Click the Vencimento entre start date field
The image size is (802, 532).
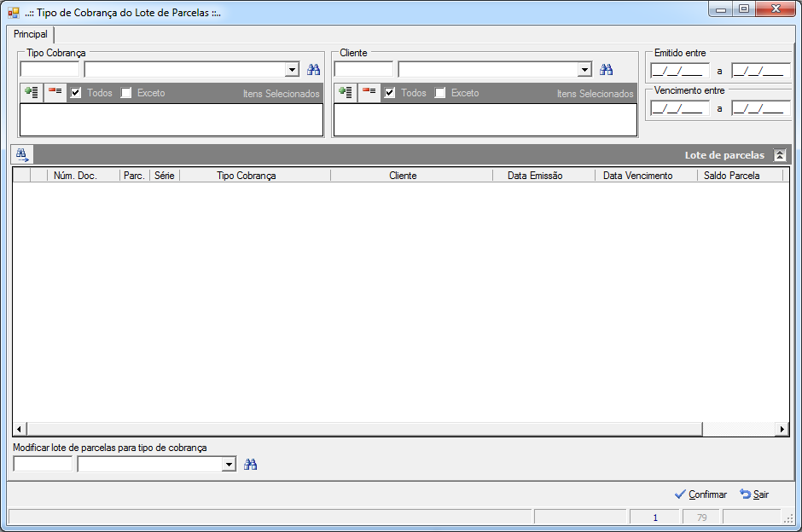(680, 108)
